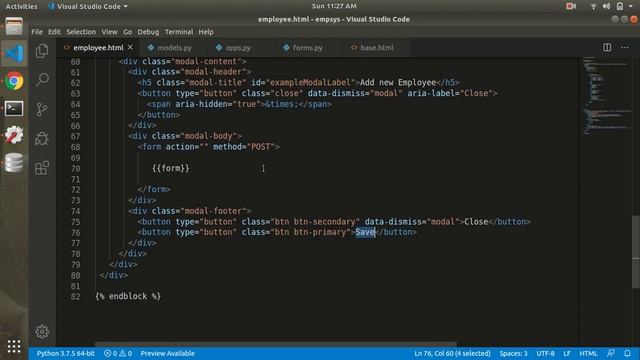The height and width of the screenshot is (360, 640).
Task: Open the Go menu
Action: tap(127, 32)
